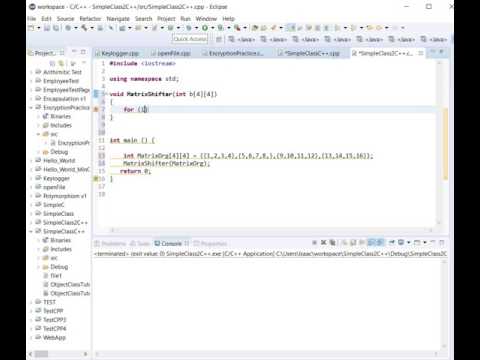The height and width of the screenshot is (360, 480).
Task: Open the Project Explorer view menu arrow
Action: coord(84,63)
